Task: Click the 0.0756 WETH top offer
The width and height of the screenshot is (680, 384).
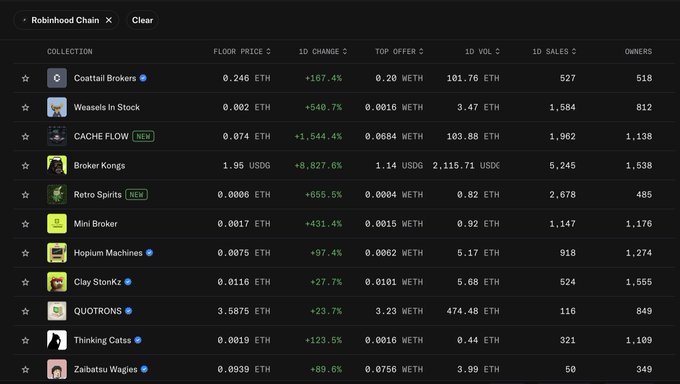Action: pyautogui.click(x=394, y=369)
